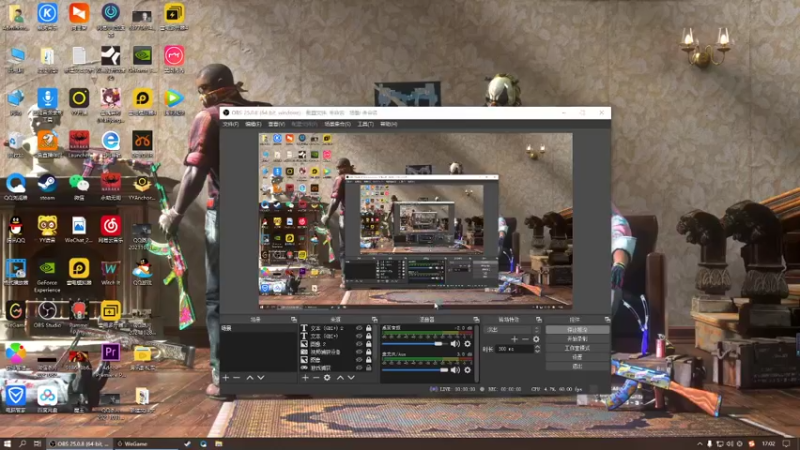Viewport: 800px width, 450px height.
Task: Open the transition type dropdown
Action: [511, 330]
